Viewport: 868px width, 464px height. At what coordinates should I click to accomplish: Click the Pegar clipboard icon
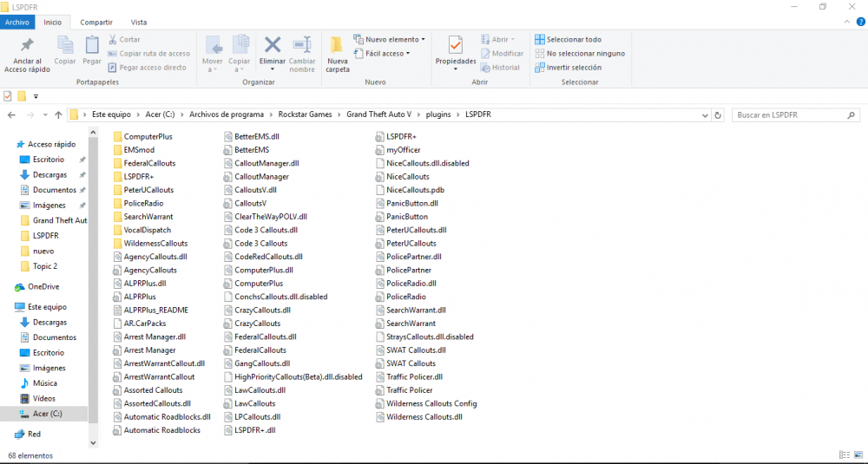(x=92, y=45)
